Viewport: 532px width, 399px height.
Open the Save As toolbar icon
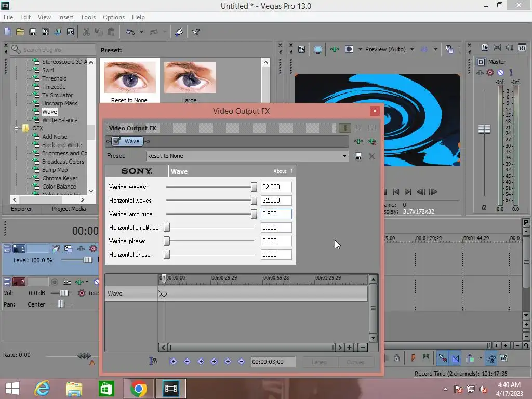point(45,32)
